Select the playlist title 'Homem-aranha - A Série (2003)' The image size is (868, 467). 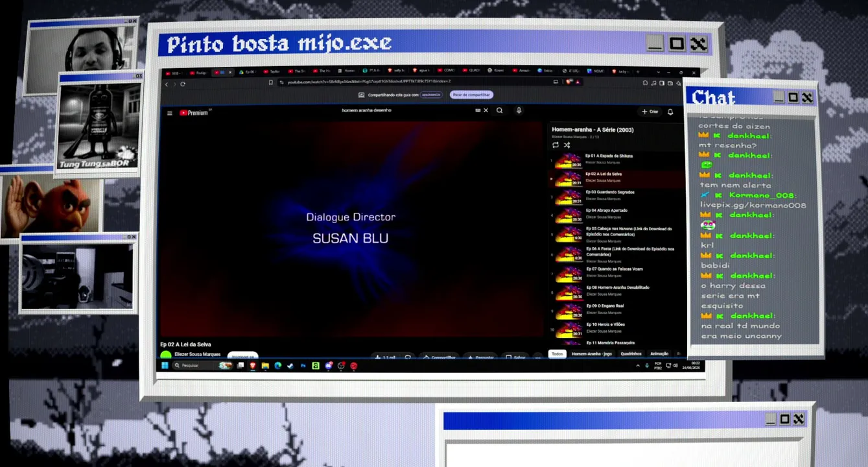592,130
